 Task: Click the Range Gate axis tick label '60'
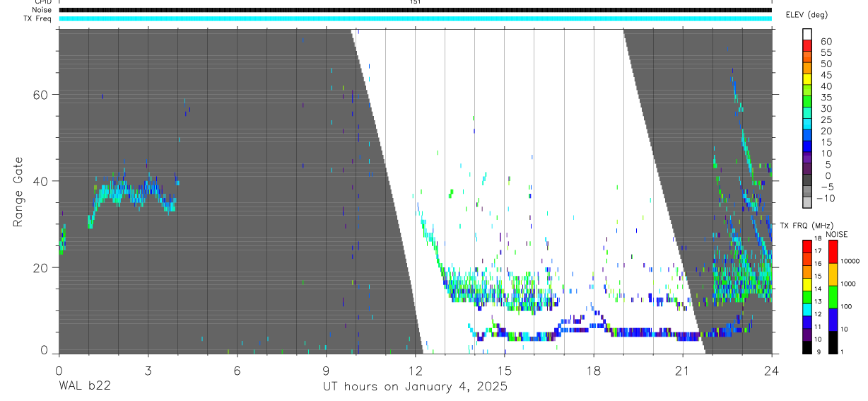coord(42,94)
